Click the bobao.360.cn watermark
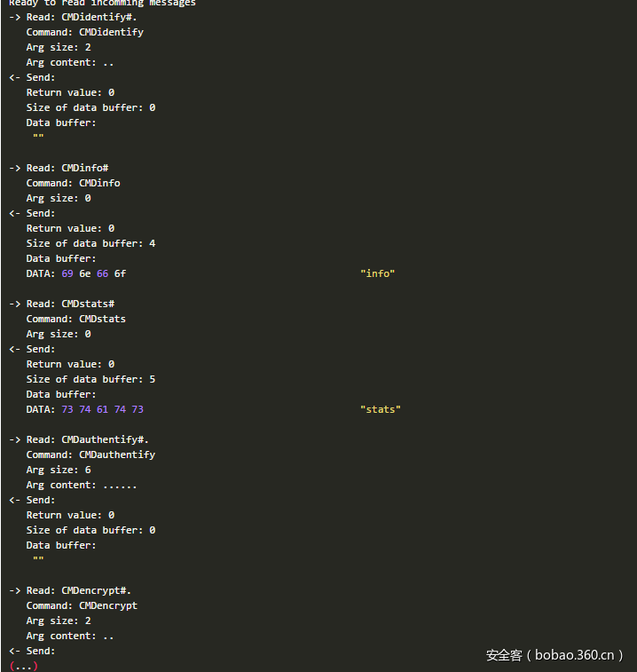Image resolution: width=637 pixels, height=672 pixels. [554, 655]
